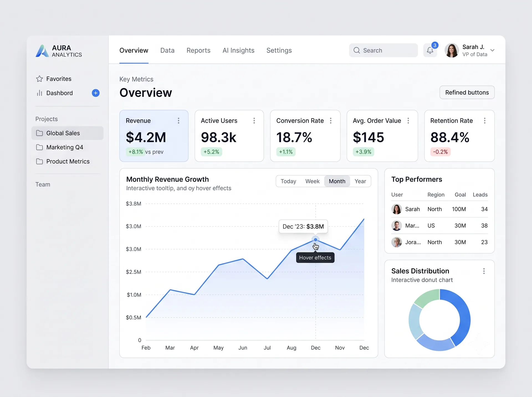Viewport: 532px width, 397px height.
Task: Select Year chart range
Action: coord(360,181)
